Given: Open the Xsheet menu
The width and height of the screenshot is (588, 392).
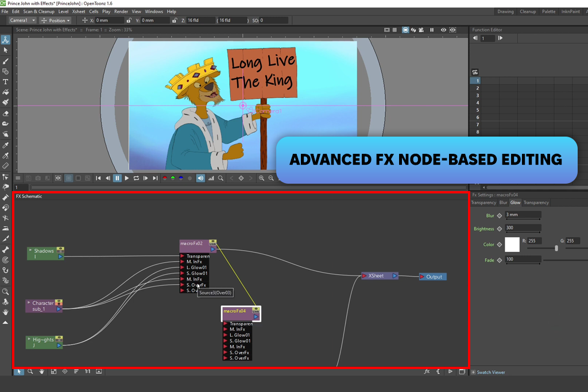Looking at the screenshot, I should pos(79,11).
